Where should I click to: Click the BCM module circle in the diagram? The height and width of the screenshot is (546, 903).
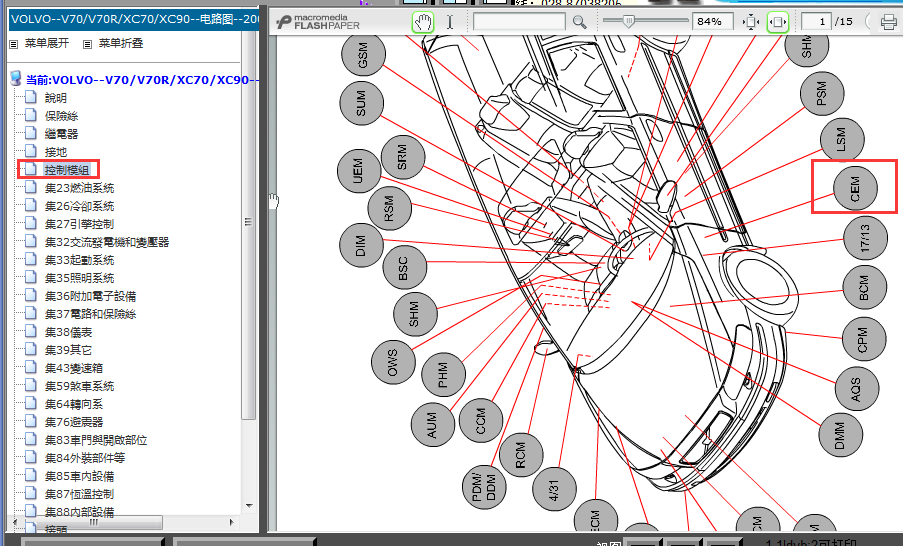tap(864, 287)
